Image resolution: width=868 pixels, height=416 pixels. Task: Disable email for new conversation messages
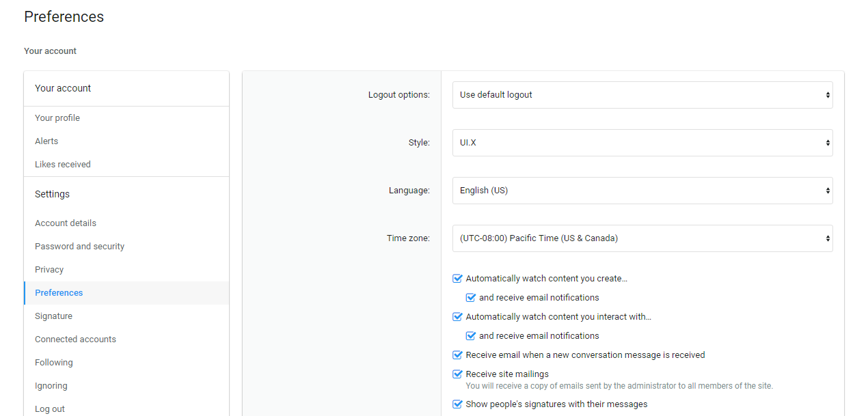pos(458,355)
